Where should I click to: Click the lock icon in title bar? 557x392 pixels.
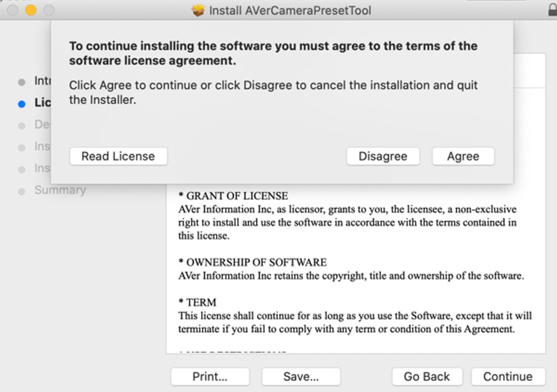(552, 10)
